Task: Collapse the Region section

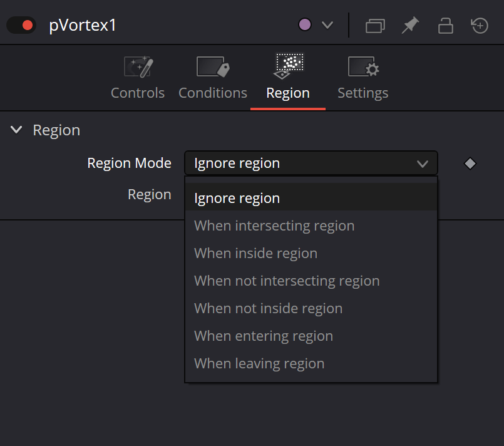Action: [x=16, y=130]
